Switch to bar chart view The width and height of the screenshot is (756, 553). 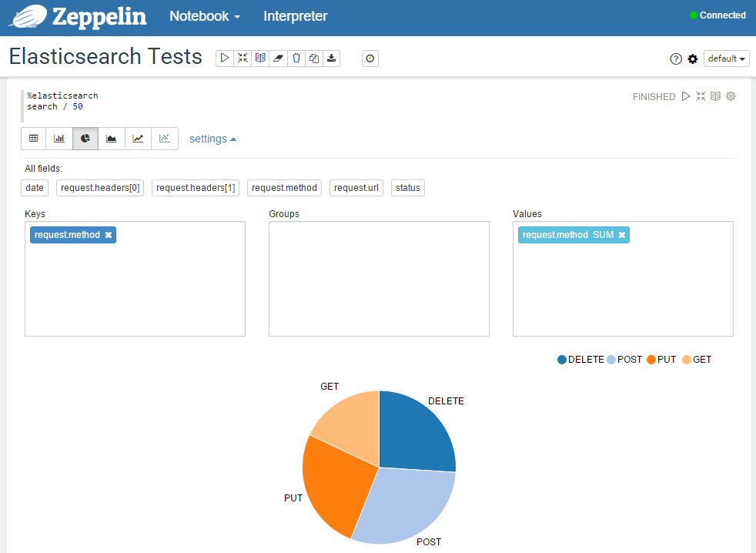(59, 139)
